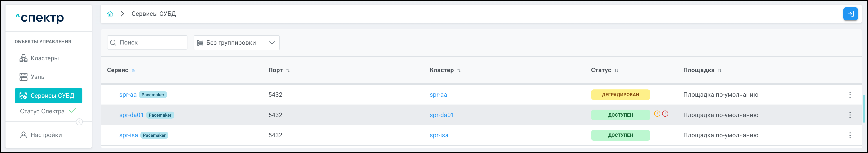Image resolution: width=868 pixels, height=153 pixels.
Task: Collapse the sidebar with the arrow icon
Action: 79,122
